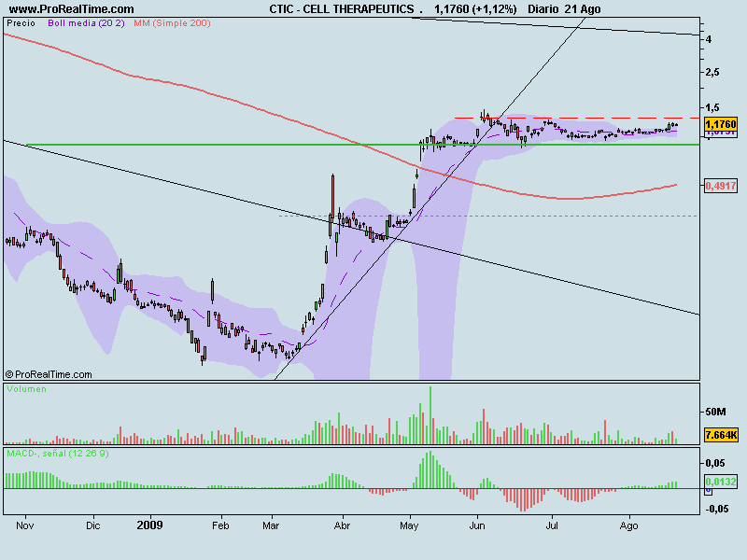Select the CTIC - CELL THERAPEUTICS title
747x560 pixels.
[342, 9]
